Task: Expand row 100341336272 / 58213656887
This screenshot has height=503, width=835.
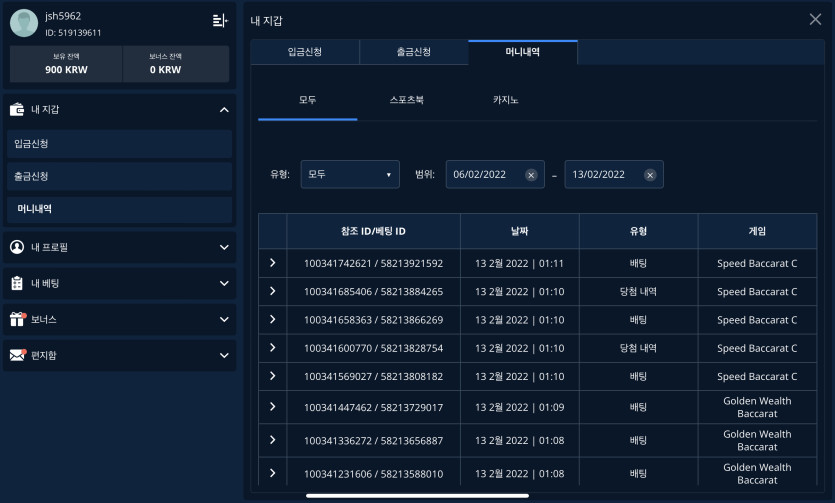Action: click(x=273, y=440)
